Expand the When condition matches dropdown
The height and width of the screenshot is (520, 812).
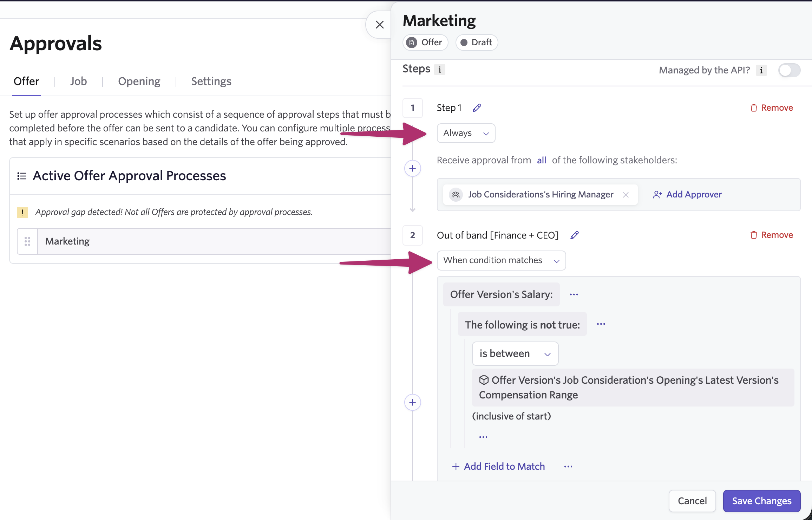[x=501, y=260]
